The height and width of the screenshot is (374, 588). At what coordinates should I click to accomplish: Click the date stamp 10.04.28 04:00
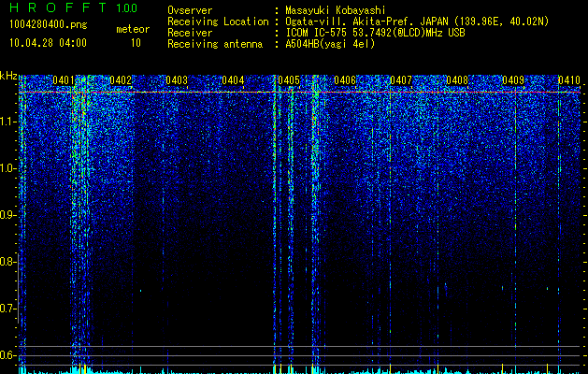[48, 43]
